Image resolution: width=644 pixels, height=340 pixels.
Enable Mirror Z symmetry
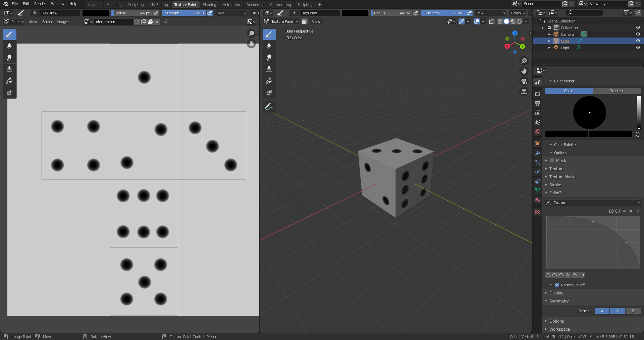(633, 311)
